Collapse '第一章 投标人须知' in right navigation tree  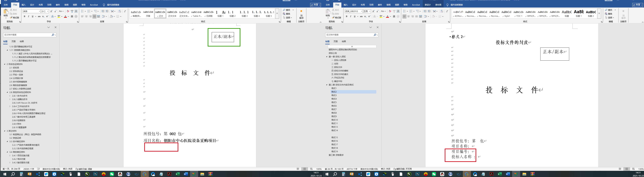326,57
